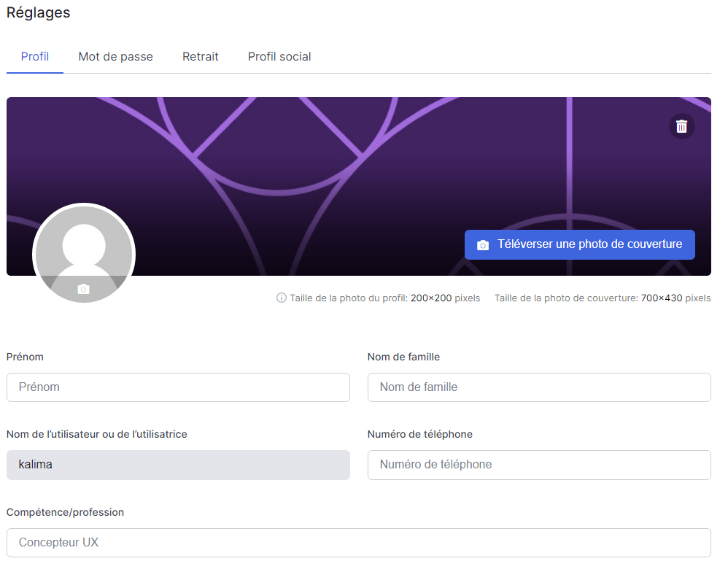Image resolution: width=728 pixels, height=561 pixels.
Task: Click the info icon beside profile photo size
Action: pos(282,298)
